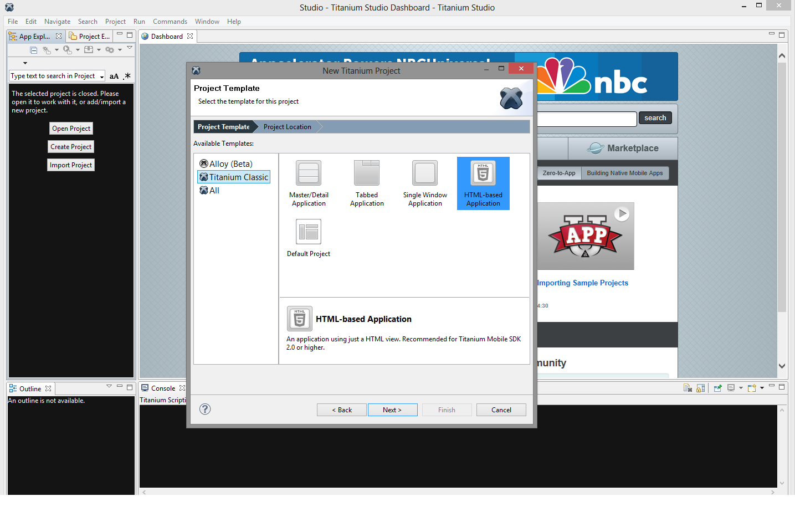
Task: Open the package icon dropdown arrow
Action: click(99, 50)
